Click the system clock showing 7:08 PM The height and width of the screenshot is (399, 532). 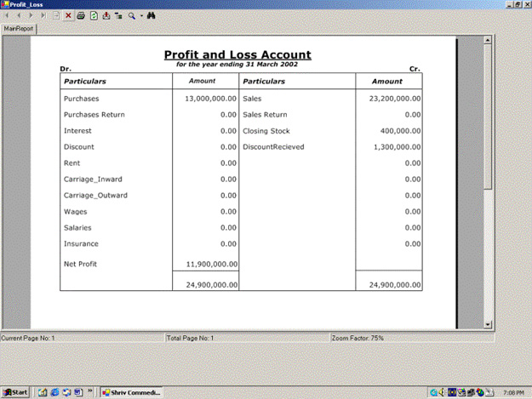click(514, 392)
